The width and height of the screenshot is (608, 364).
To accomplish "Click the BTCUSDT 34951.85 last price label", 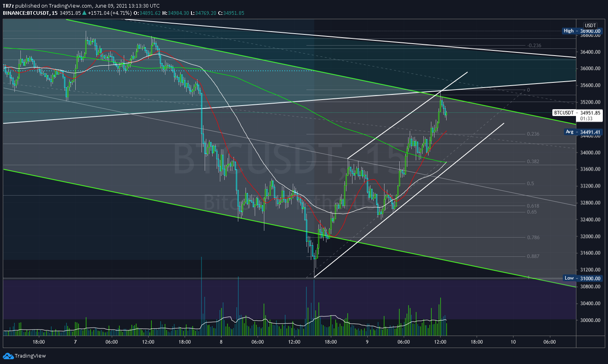I will (577, 113).
